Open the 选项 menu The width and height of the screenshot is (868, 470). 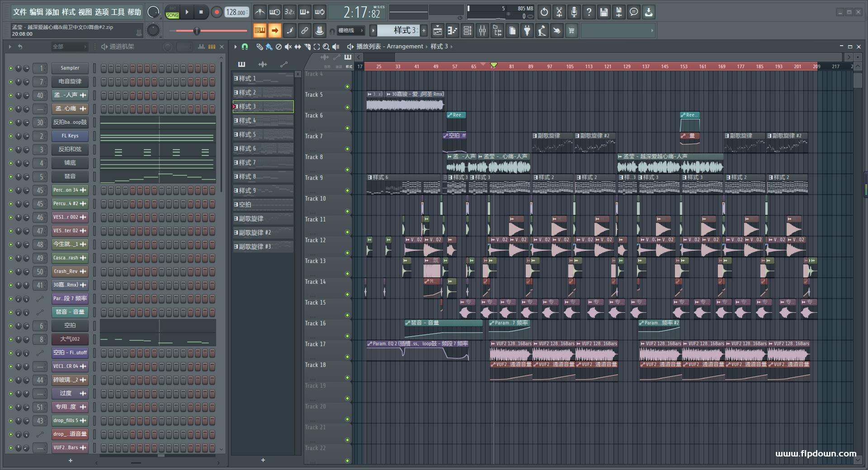102,12
